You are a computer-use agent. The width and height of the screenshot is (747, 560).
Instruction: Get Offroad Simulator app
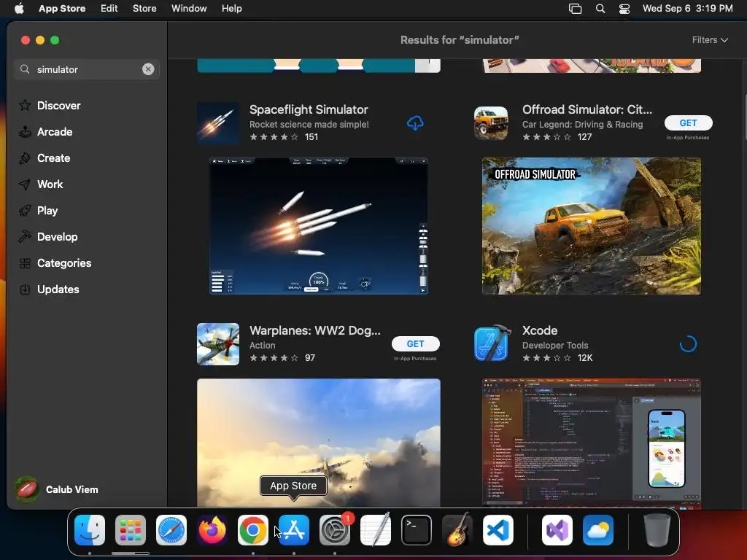(688, 122)
